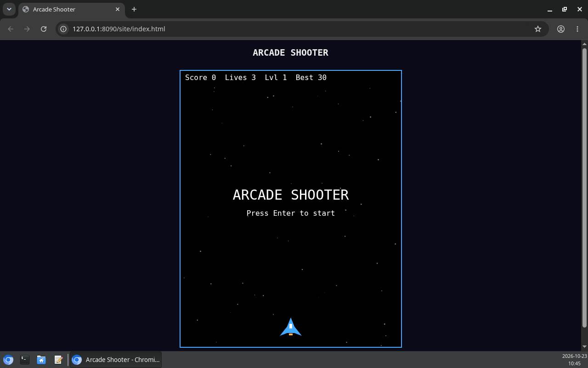588x368 pixels.
Task: Restore the Chromium window size
Action: pyautogui.click(x=565, y=9)
